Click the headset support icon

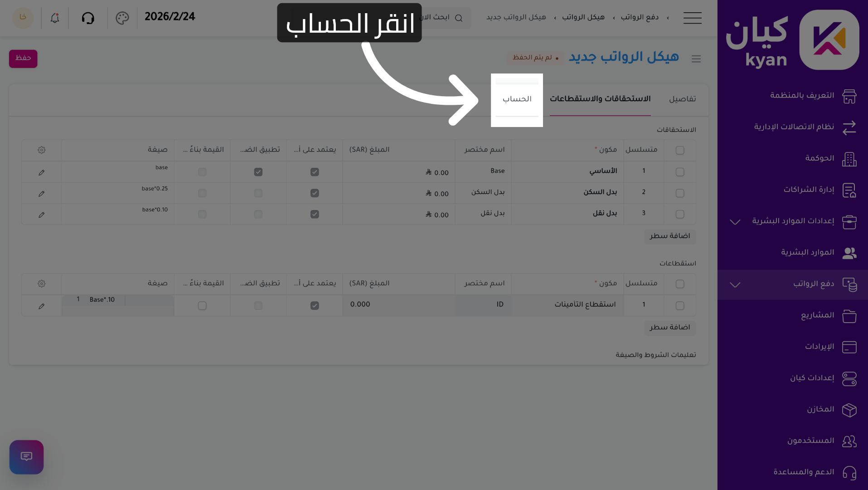coord(88,18)
